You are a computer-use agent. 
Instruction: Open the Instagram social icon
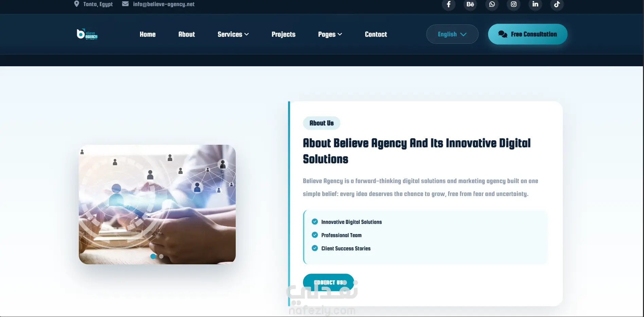(514, 4)
